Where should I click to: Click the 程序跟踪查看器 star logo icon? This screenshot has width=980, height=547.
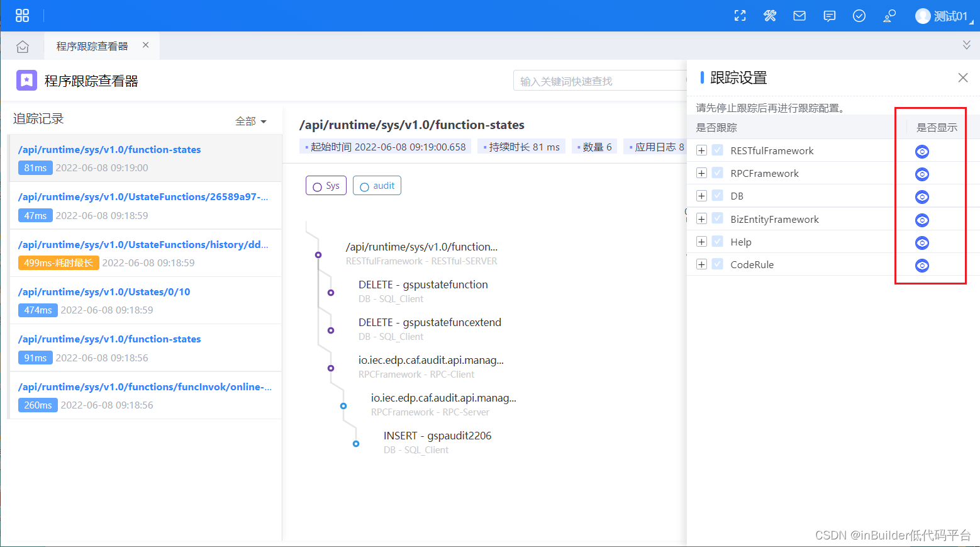click(26, 81)
